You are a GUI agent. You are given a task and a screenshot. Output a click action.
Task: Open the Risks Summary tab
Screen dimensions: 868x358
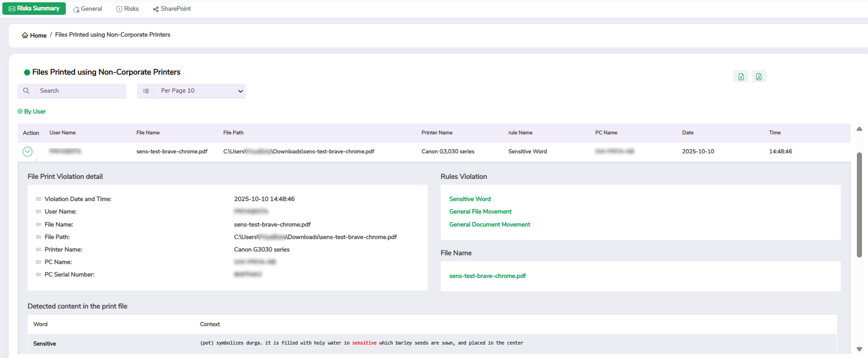[x=34, y=9]
